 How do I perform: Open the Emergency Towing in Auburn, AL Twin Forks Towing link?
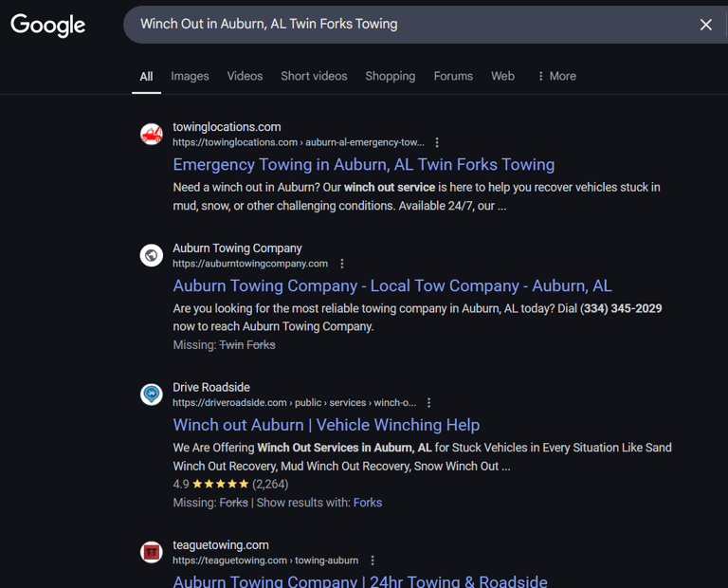(364, 165)
